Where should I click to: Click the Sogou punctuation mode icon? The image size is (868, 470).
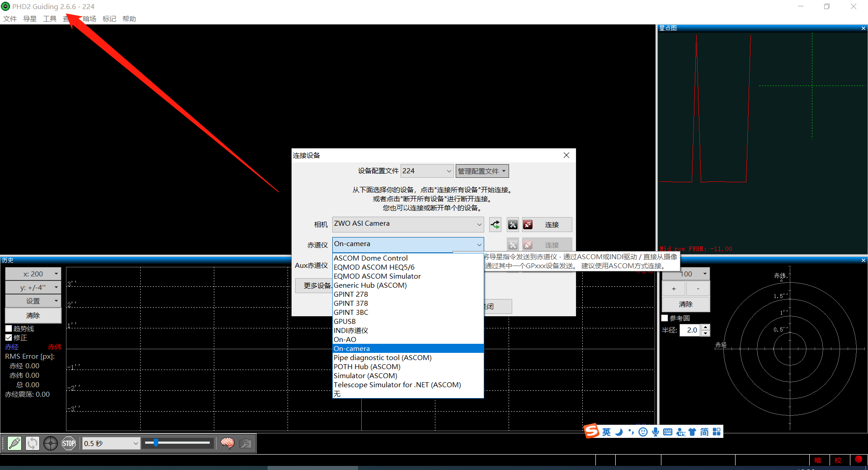pyautogui.click(x=631, y=432)
